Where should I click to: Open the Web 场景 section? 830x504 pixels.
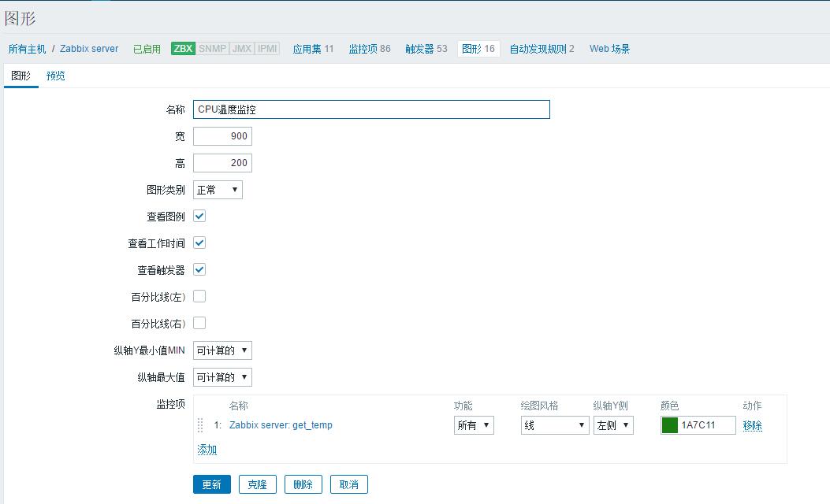coord(610,49)
